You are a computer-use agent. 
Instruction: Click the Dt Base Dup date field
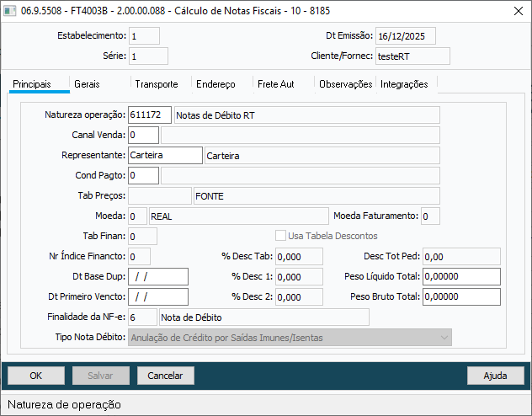[158, 276]
